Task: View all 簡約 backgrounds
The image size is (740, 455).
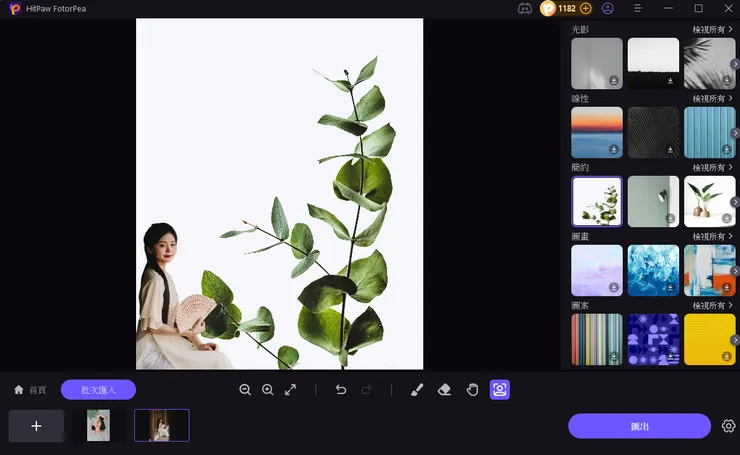Action: click(712, 168)
